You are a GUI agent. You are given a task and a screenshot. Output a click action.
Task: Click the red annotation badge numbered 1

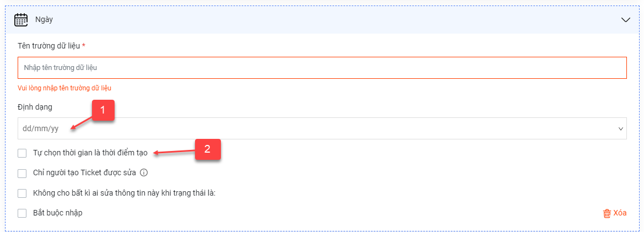click(102, 110)
